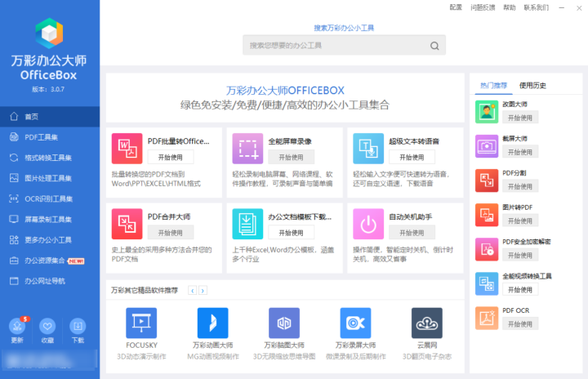Switch to the 热门推荐 tab

[493, 86]
